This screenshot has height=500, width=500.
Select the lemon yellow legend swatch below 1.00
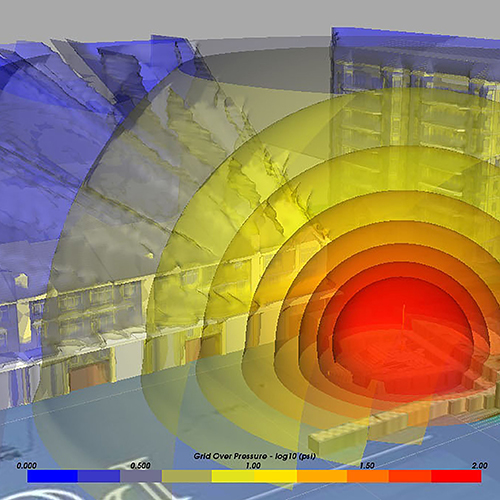[233, 476]
